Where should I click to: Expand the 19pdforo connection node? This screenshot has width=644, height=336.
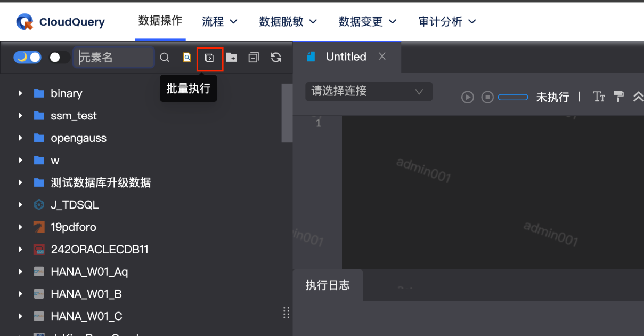coord(20,227)
